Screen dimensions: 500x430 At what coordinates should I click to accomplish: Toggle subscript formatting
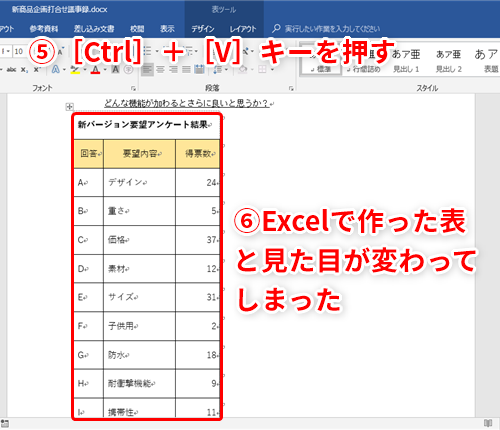pos(24,70)
